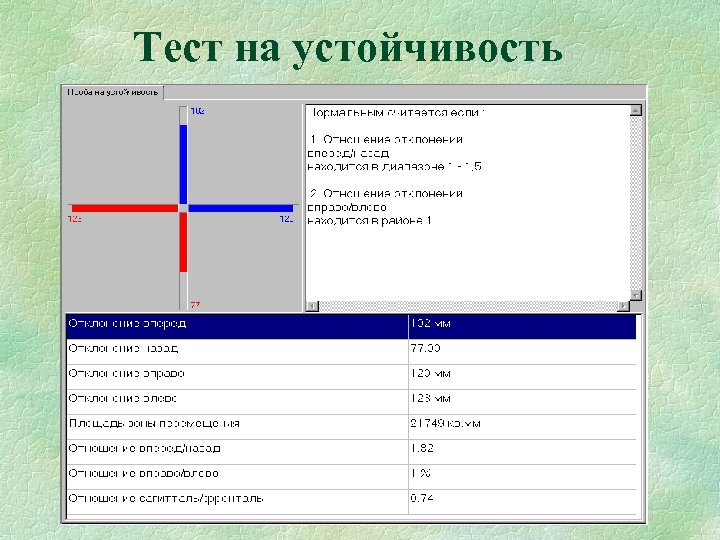This screenshot has width=720, height=540.
Task: Click the scroll down arrow in the text panel
Action: point(636,295)
